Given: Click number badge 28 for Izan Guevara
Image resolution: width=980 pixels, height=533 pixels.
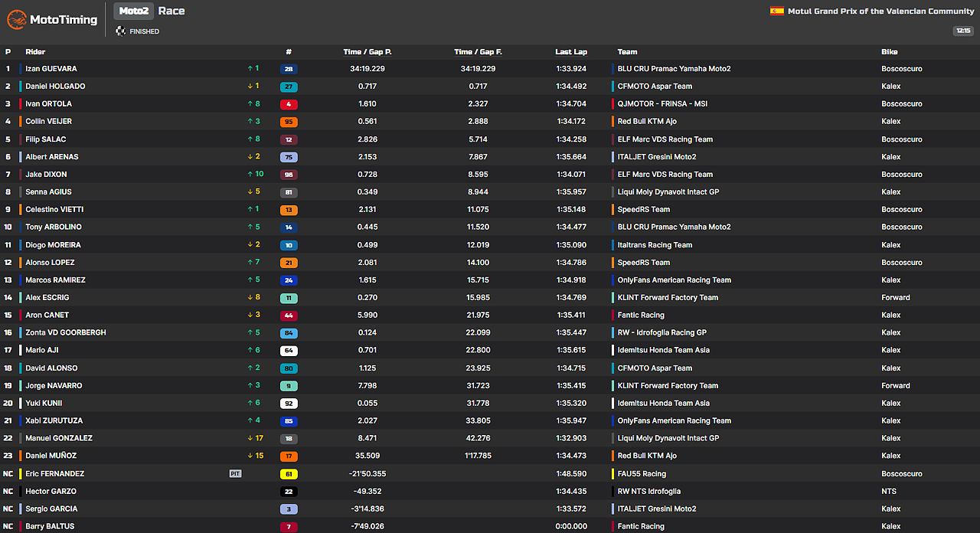Looking at the screenshot, I should click(x=289, y=69).
